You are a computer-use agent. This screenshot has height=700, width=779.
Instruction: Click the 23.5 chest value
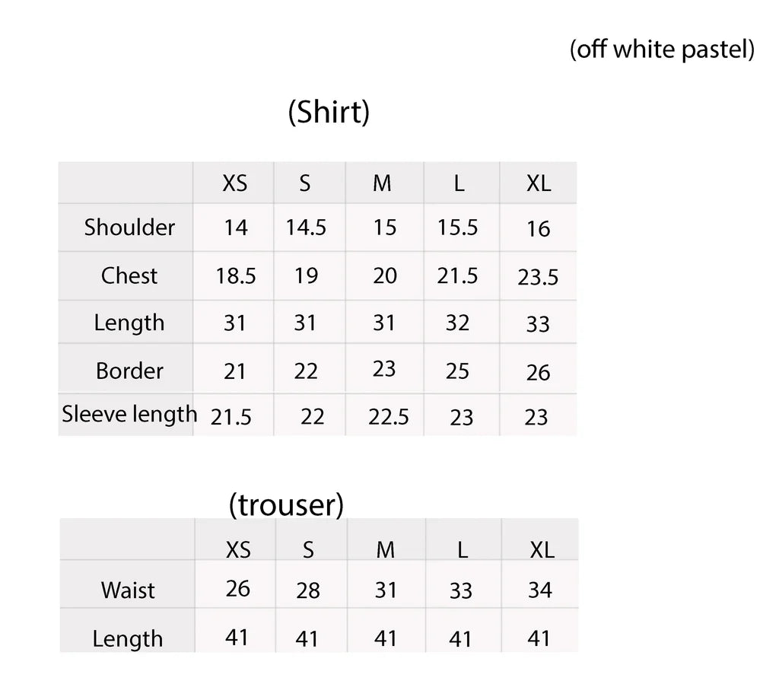click(538, 278)
